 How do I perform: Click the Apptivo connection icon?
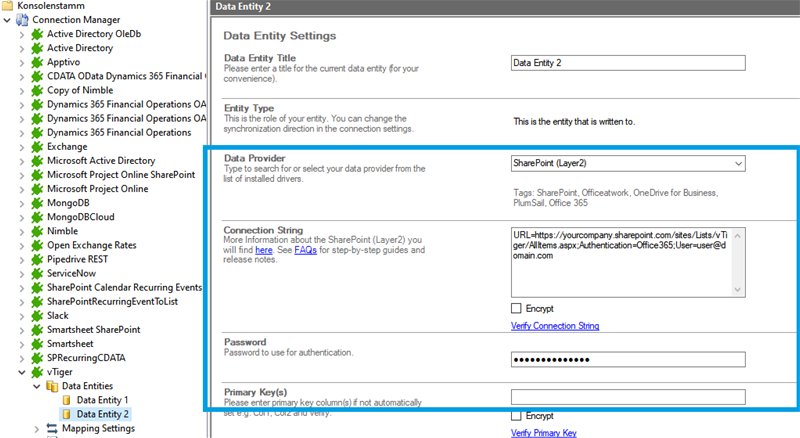pyautogui.click(x=37, y=61)
